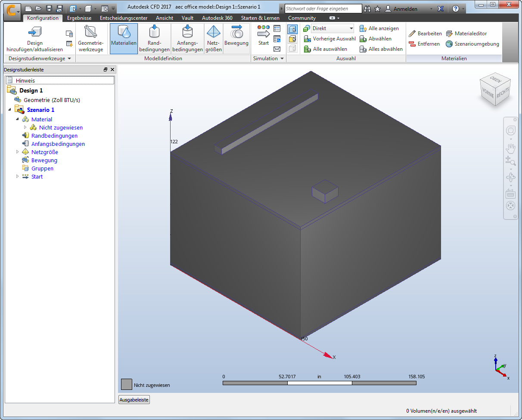
Task: Click the zoom tool in navigation bar
Action: [x=511, y=161]
